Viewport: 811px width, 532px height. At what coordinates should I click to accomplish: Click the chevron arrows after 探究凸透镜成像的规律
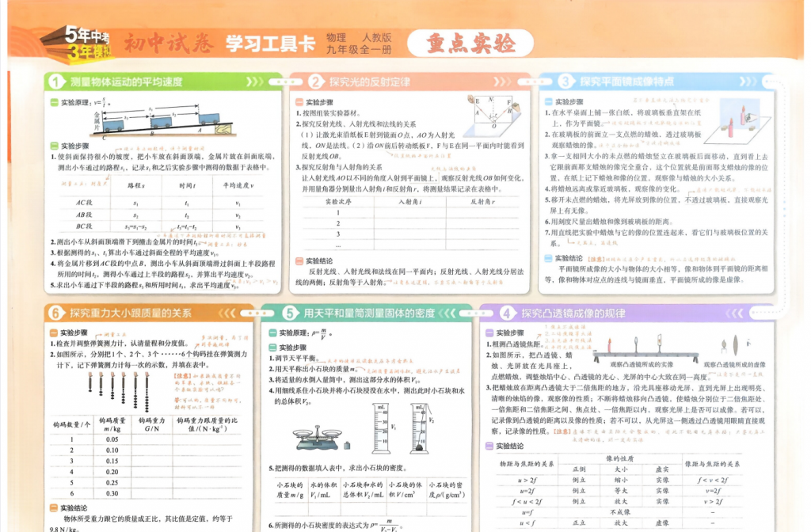734,313
